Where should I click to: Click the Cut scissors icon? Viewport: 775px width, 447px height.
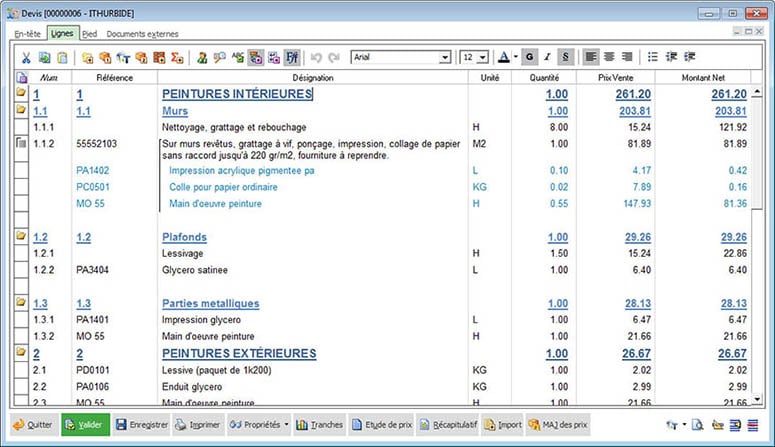[x=26, y=58]
